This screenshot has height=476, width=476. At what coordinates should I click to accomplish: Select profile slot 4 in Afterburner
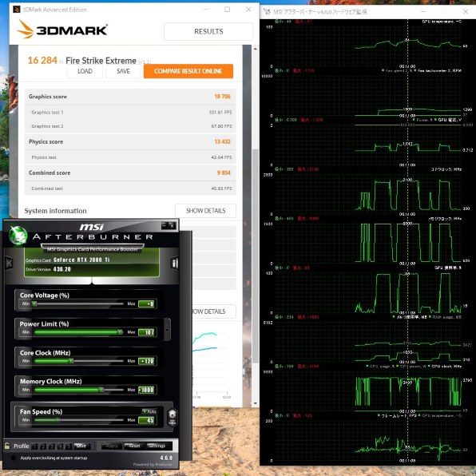[x=60, y=446]
